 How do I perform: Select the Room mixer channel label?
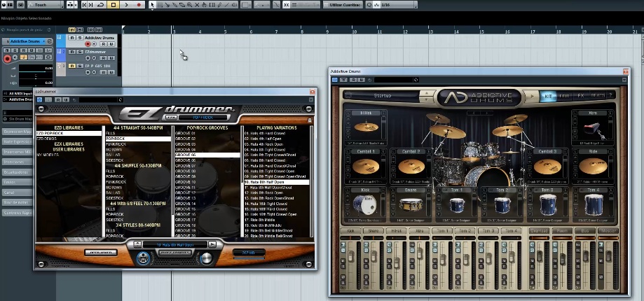point(562,231)
